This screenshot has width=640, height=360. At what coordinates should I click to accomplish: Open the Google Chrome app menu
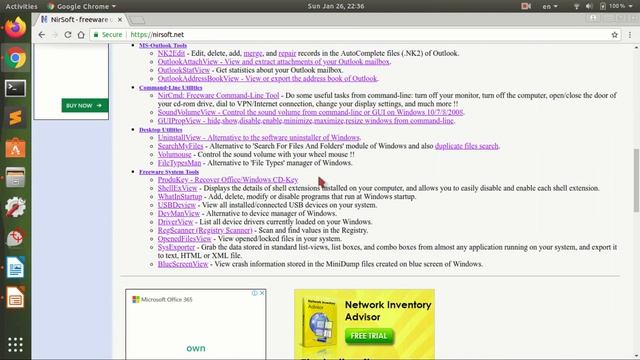pos(82,6)
